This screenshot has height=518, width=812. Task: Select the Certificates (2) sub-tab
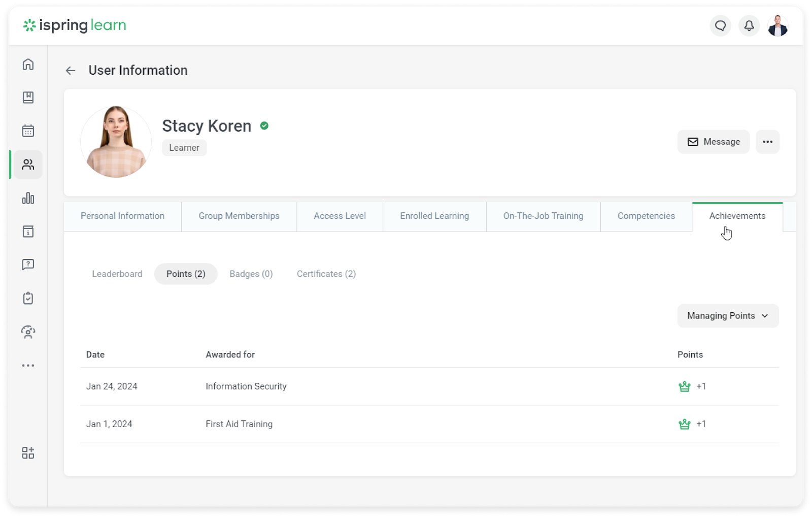tap(326, 274)
